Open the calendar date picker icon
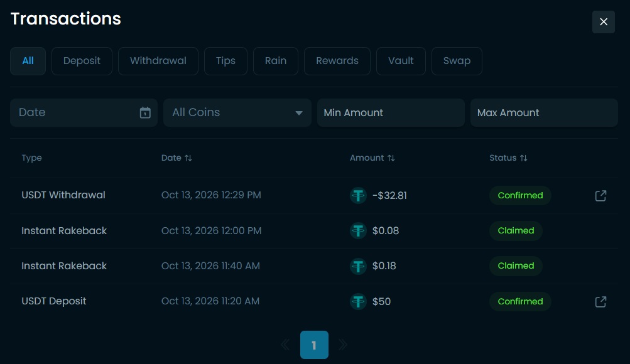The height and width of the screenshot is (364, 630). (x=145, y=113)
